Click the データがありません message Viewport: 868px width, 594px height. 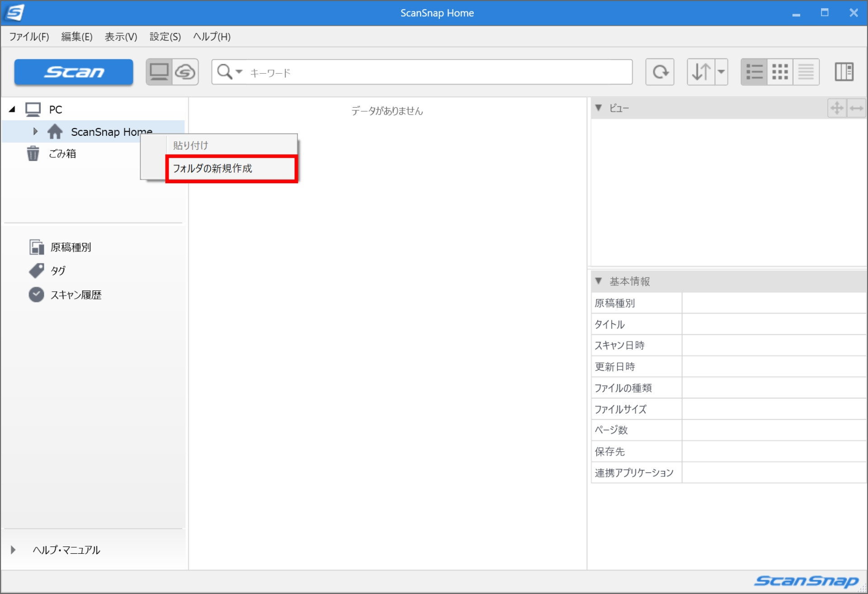pos(387,111)
